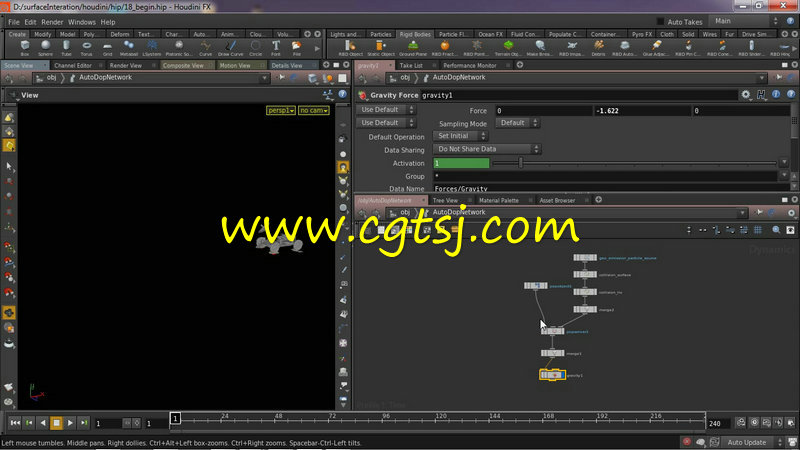Select the File shelf tool
Image resolution: width=800 pixels, height=450 pixels.
(x=296, y=48)
